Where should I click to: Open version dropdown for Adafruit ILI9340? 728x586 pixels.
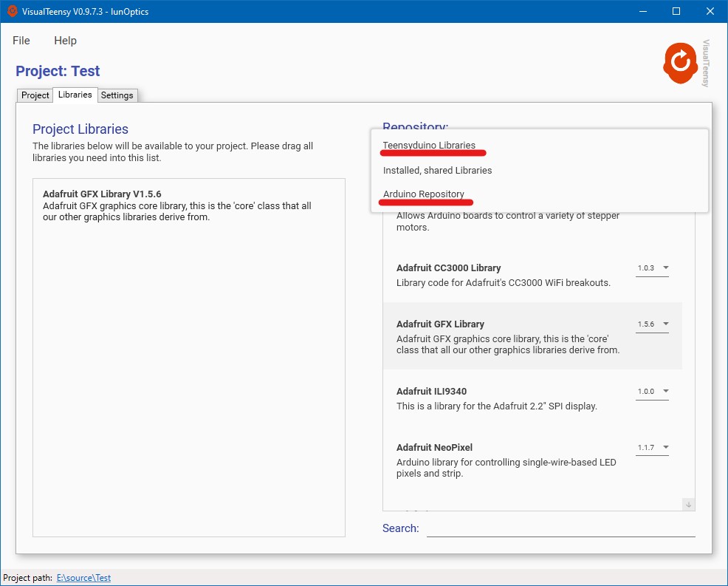(x=653, y=392)
